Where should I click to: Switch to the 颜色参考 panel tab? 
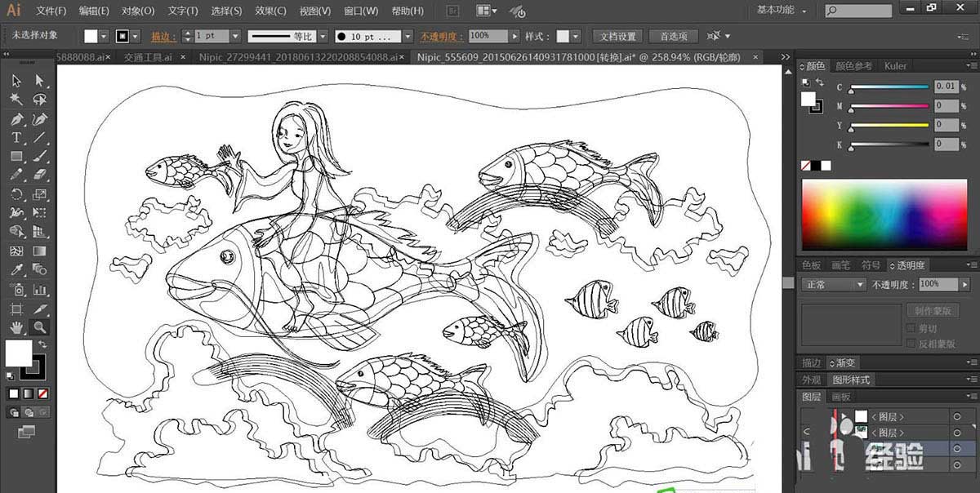[x=853, y=66]
